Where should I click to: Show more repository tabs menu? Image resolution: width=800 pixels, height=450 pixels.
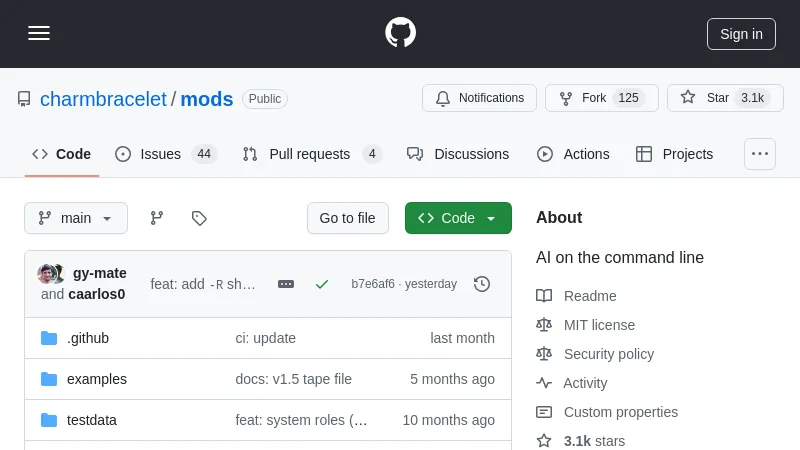click(760, 154)
